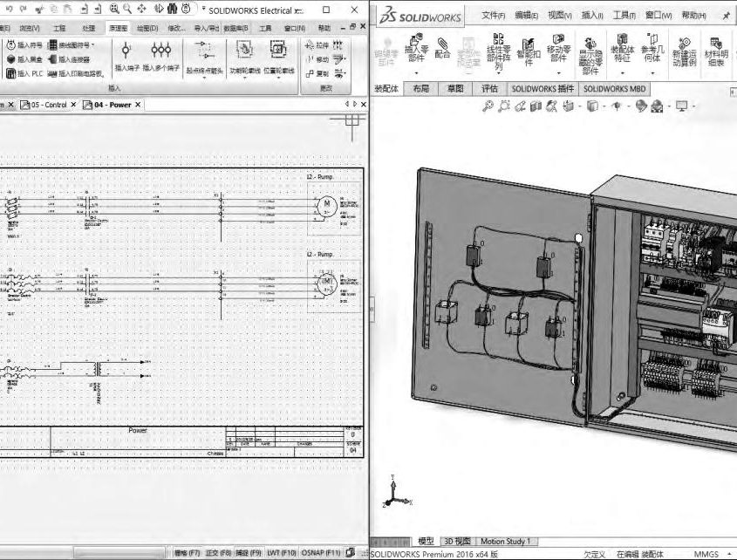Screen dimensions: 737x560
Task: Open the Motion Study 1 tab
Action: (505, 541)
